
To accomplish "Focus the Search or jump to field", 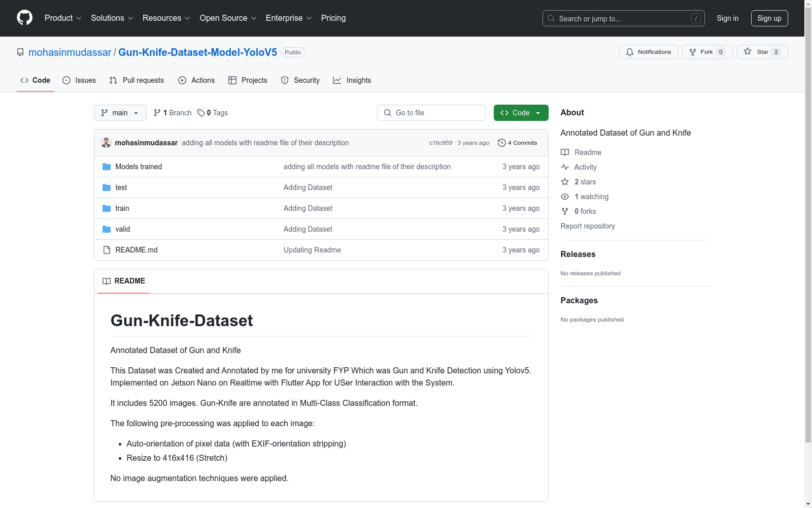I will tap(623, 18).
